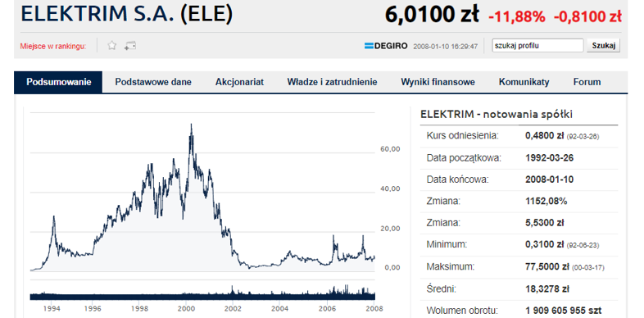The image size is (644, 318).
Task: Select the Władze i zatrudnienie tab
Action: pyautogui.click(x=333, y=82)
